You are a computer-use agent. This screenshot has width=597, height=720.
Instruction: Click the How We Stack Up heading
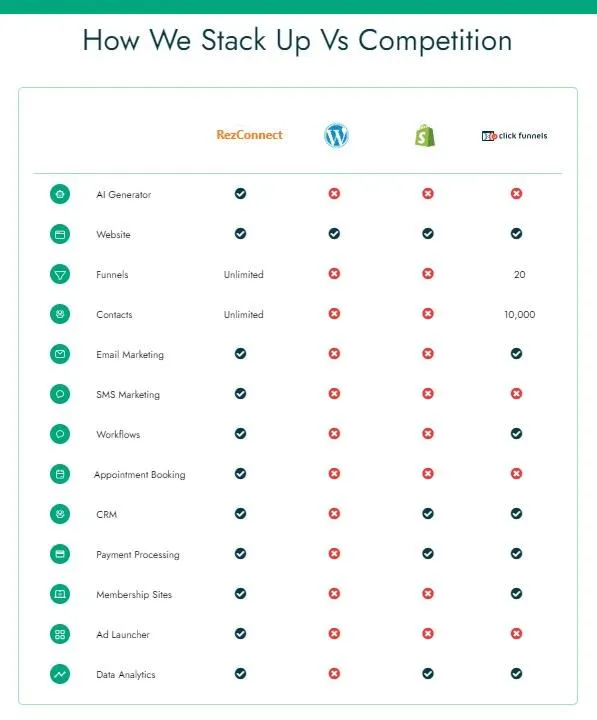(x=297, y=40)
